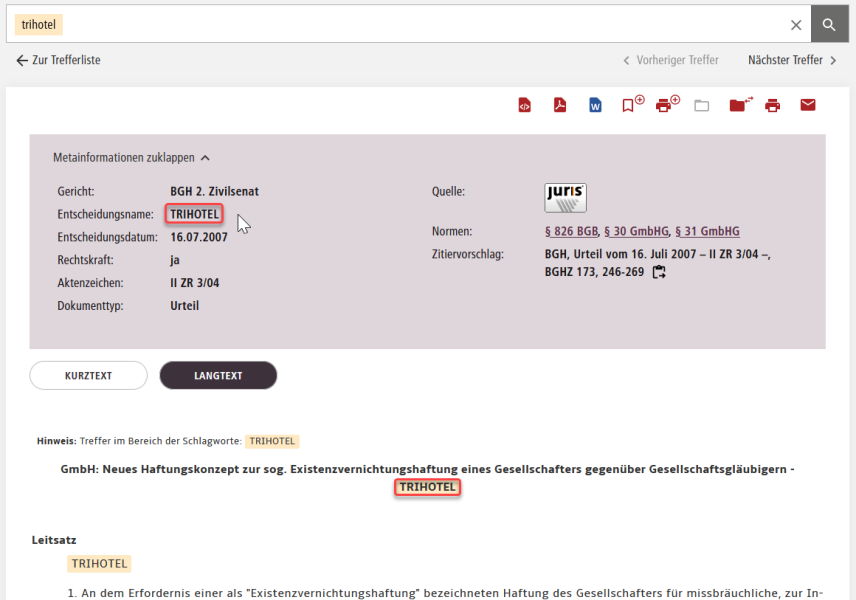This screenshot has width=856, height=600.
Task: Switch to the Kurztext tab
Action: tap(88, 376)
